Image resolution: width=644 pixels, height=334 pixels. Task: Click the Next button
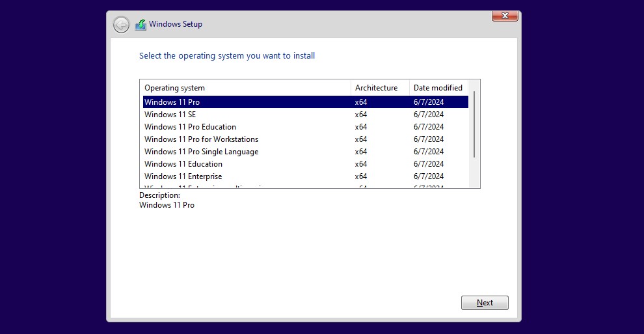coord(485,303)
